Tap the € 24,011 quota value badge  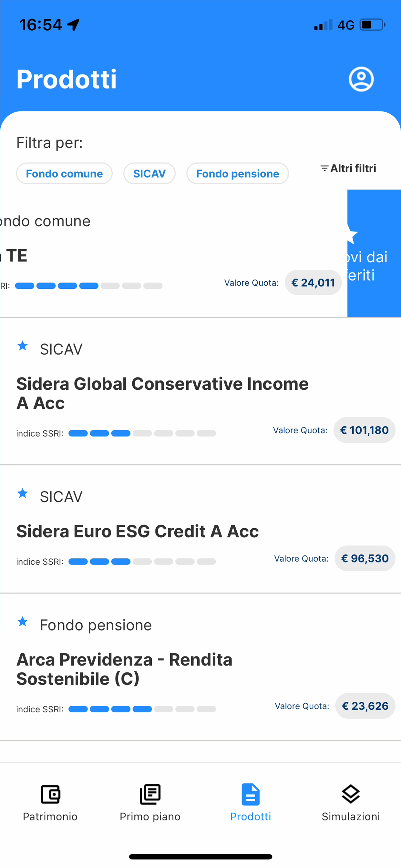[313, 282]
